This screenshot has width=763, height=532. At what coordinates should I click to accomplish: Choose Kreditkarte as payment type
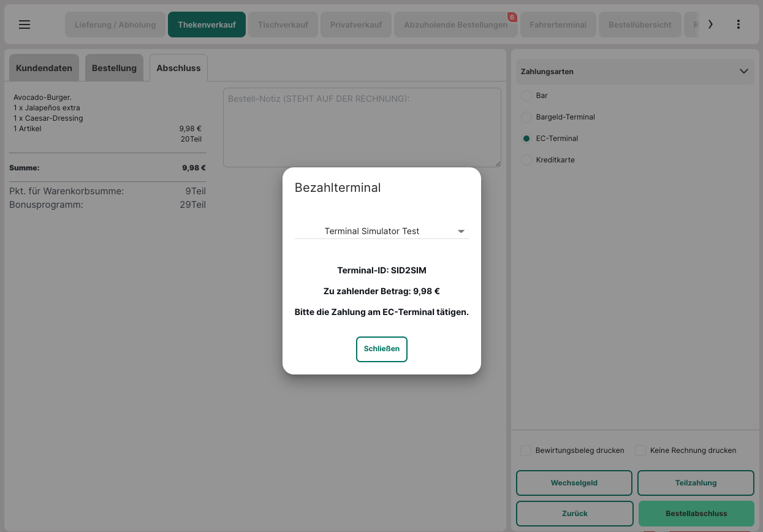click(x=526, y=160)
